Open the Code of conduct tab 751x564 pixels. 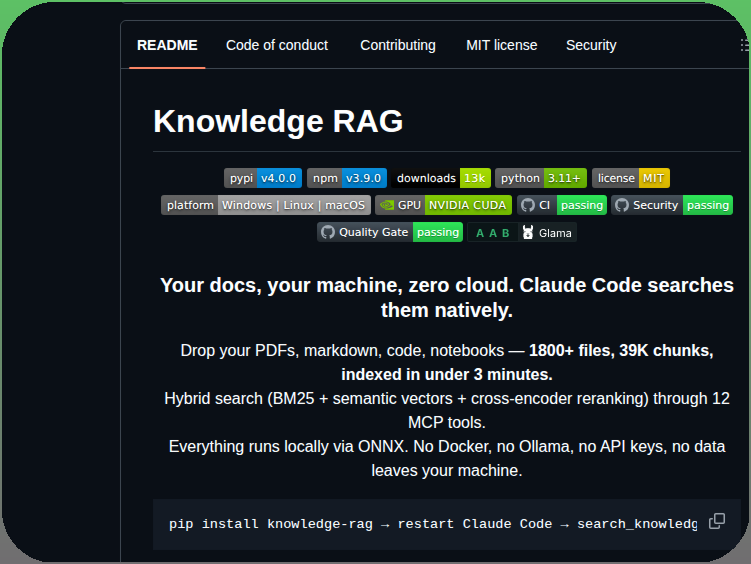click(277, 45)
